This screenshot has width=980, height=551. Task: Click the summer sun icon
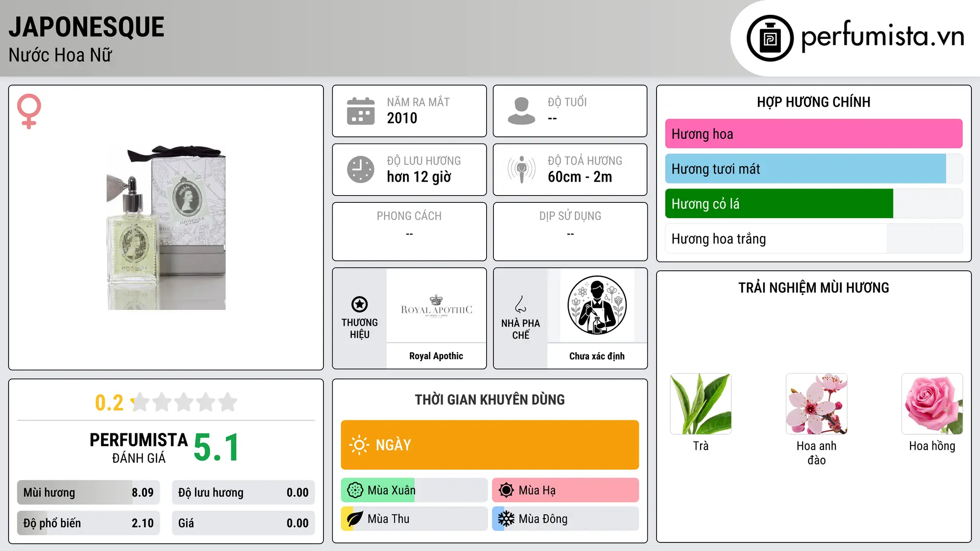[506, 490]
